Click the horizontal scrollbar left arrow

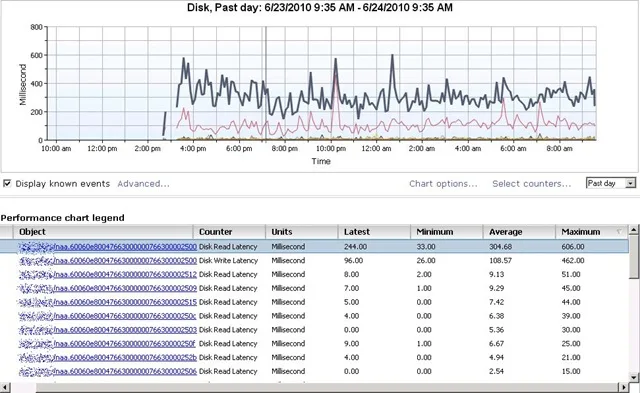point(5,387)
